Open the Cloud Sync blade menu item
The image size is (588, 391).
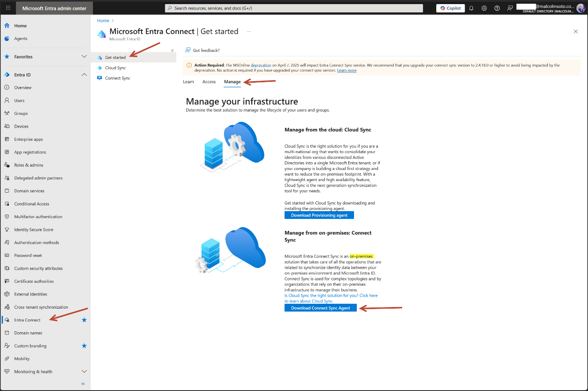click(115, 68)
